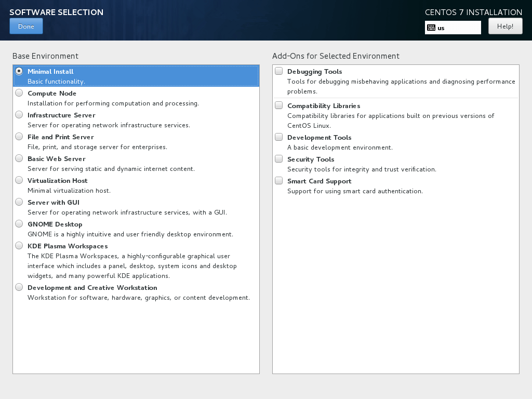The width and height of the screenshot is (532, 399).
Task: Enable the Smart Card Support add-on
Action: tap(278, 180)
